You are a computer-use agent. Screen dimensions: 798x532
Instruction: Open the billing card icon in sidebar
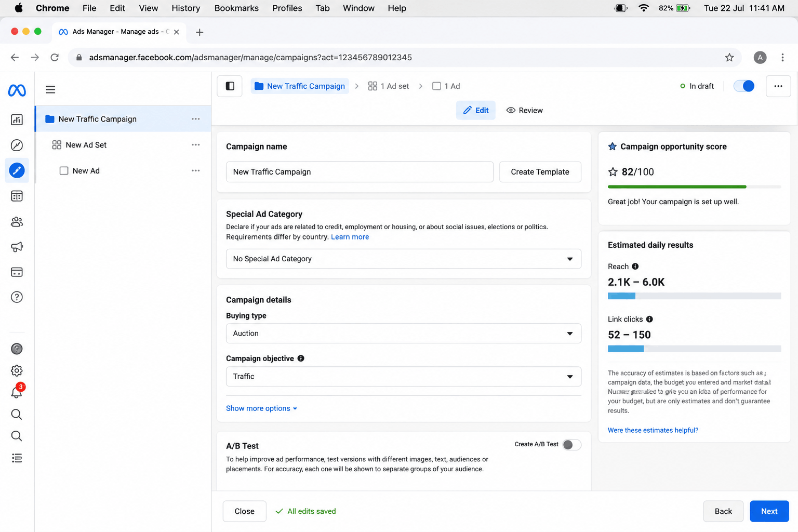pos(17,272)
